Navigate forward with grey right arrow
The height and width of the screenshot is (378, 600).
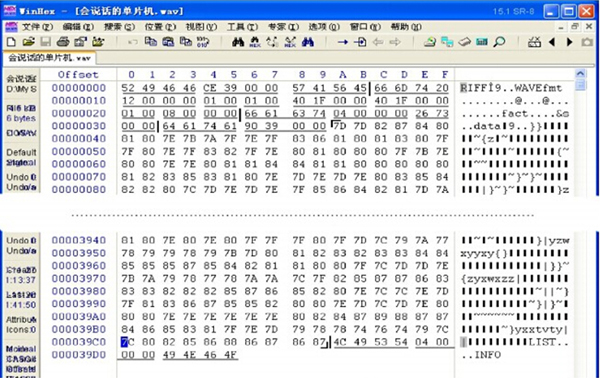click(x=395, y=42)
